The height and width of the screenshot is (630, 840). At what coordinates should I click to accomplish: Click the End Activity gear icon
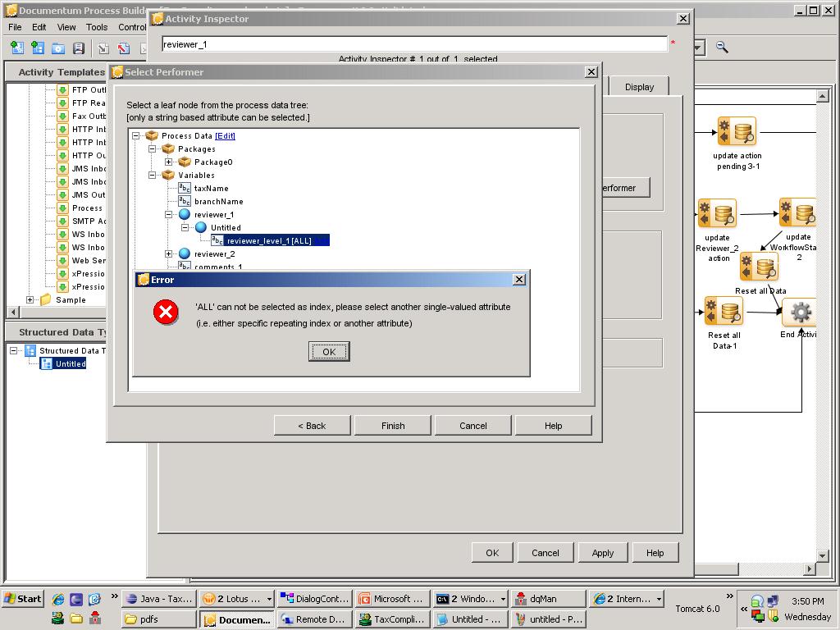pos(799,313)
